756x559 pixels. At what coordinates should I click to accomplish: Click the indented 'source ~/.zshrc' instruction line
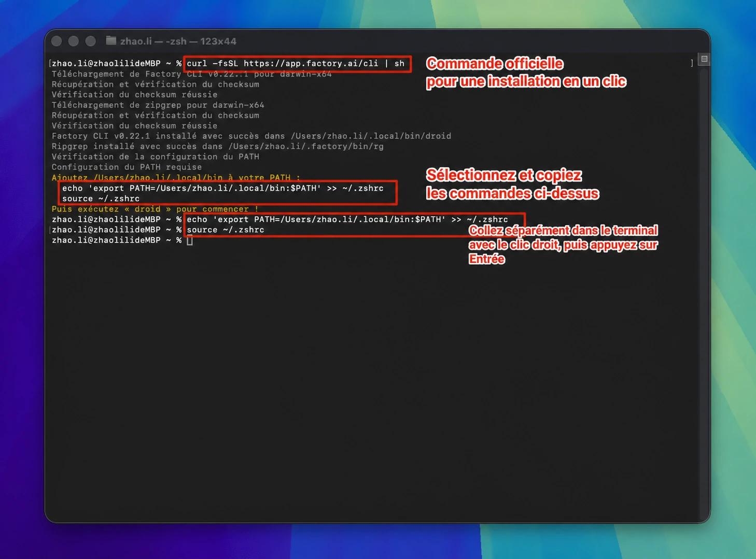point(101,199)
